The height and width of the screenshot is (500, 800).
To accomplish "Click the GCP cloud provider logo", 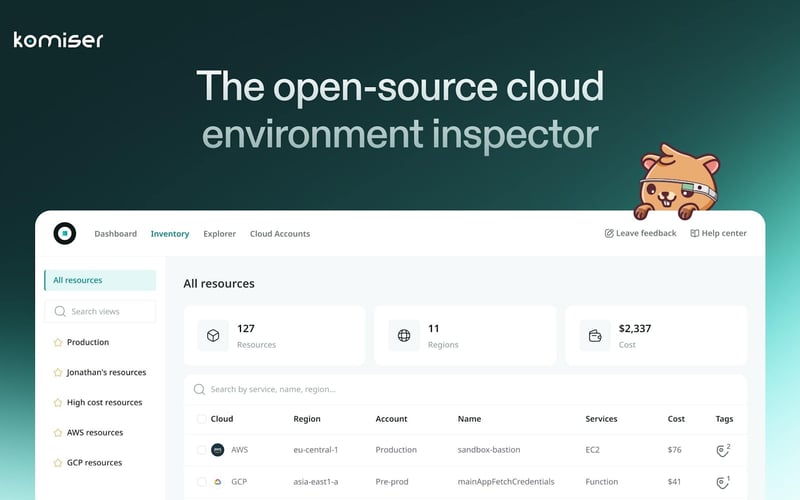I will 217,482.
